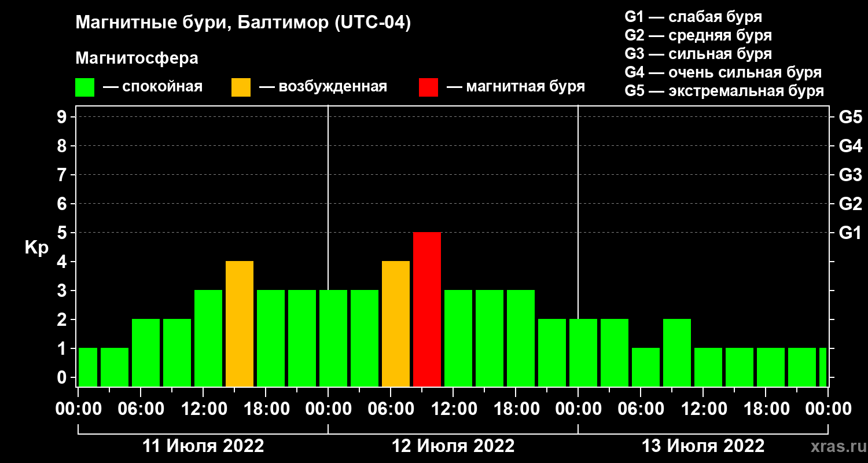Screen dimensions: 868x463
Task: Click "G5 — экстремальная буря" legend line
Action: pos(724,91)
